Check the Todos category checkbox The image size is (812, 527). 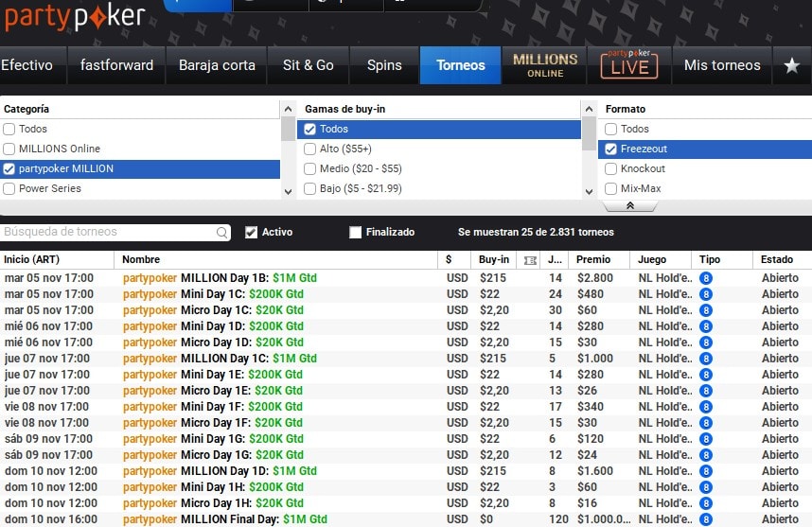(9, 129)
